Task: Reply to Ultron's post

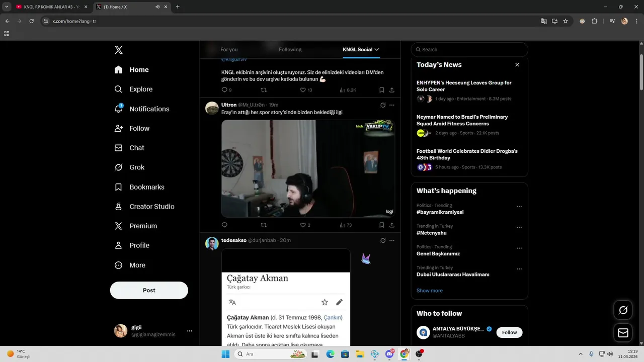Action: tap(224, 225)
